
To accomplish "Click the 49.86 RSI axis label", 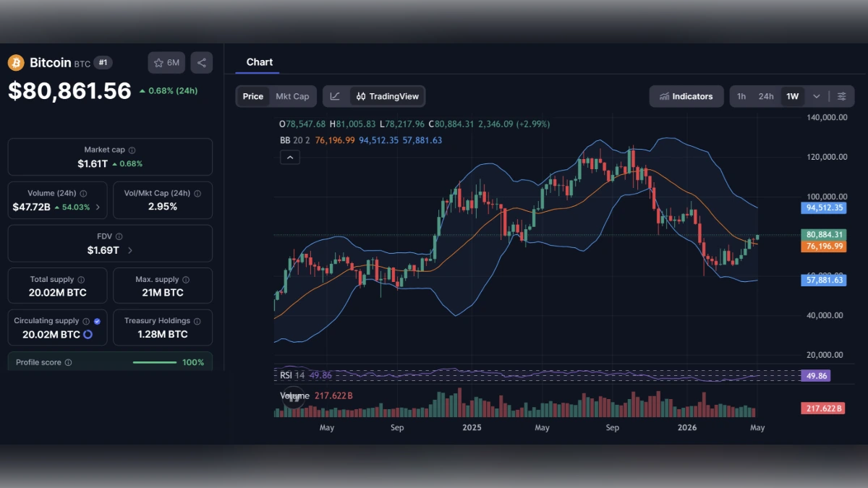I will tap(816, 376).
